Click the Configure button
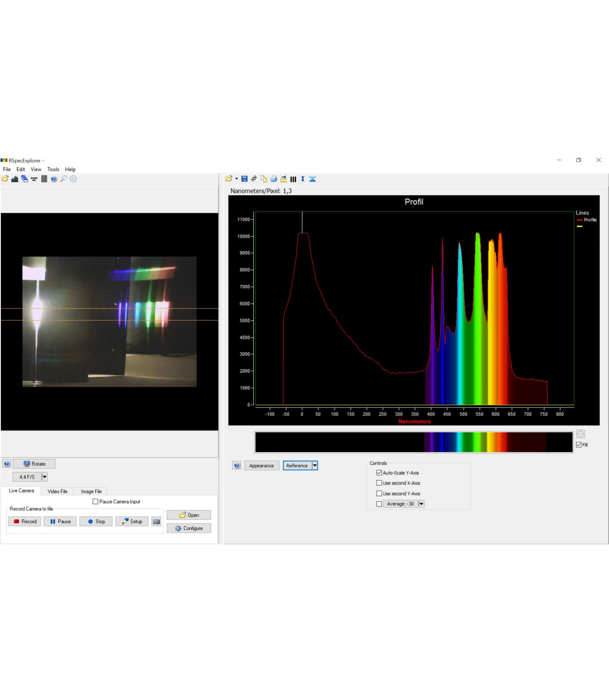This screenshot has width=609, height=700. (189, 528)
